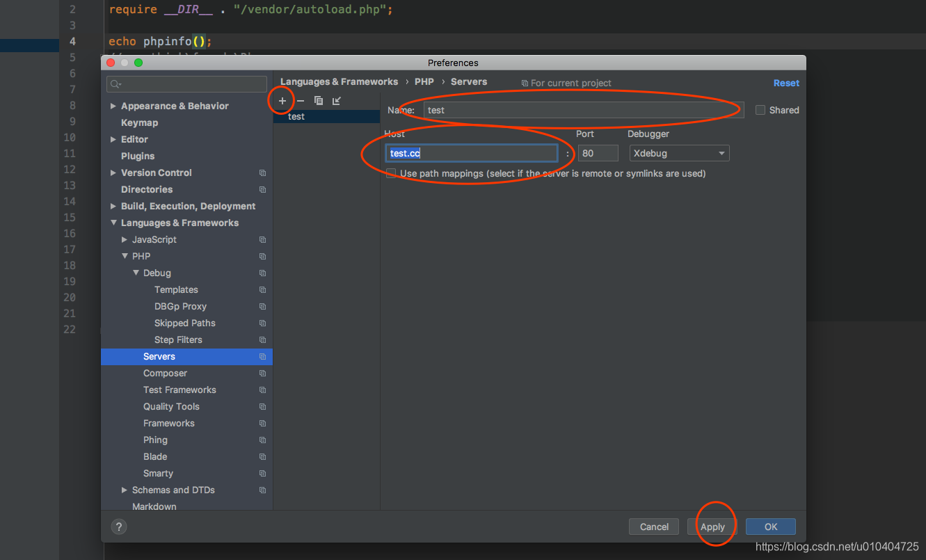Click line number 10 in editor gutter
The height and width of the screenshot is (560, 926).
click(70, 137)
